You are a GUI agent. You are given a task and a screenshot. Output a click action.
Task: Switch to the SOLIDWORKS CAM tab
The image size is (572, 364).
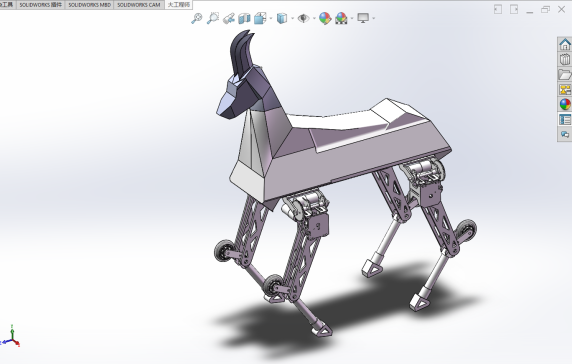139,5
